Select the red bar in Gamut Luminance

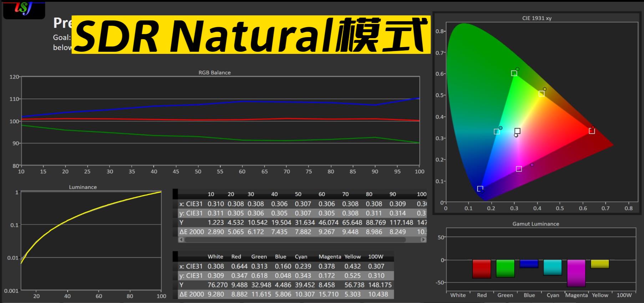pyautogui.click(x=481, y=269)
